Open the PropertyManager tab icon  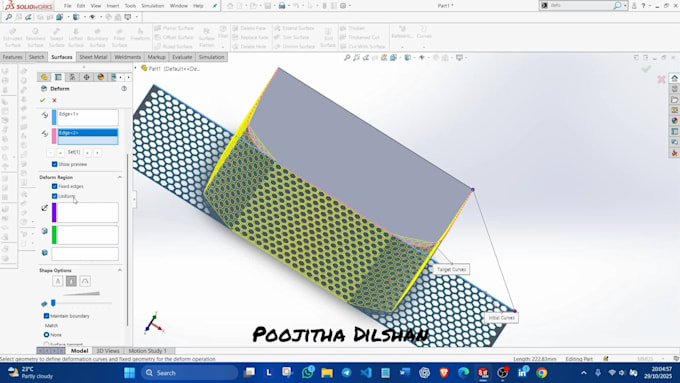pyautogui.click(x=58, y=77)
